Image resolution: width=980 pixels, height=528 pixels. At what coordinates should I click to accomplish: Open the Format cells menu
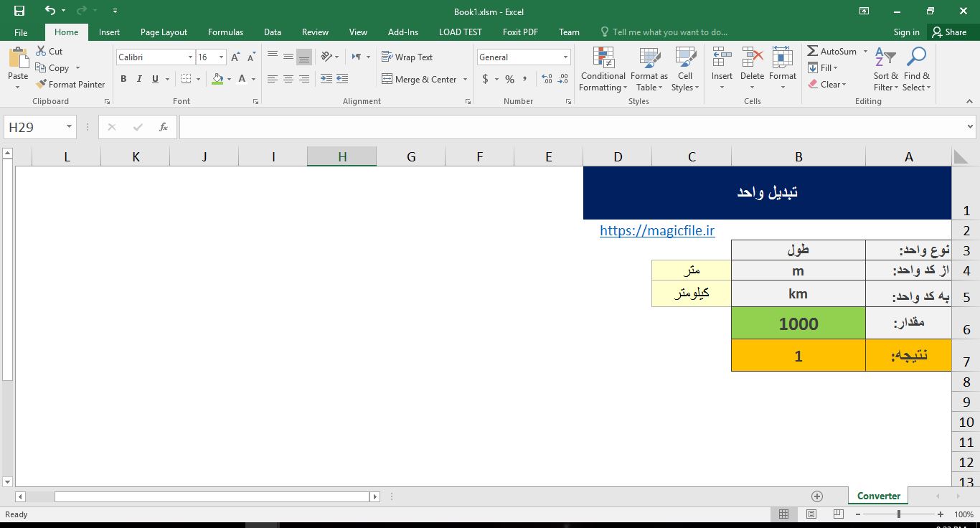coord(783,69)
